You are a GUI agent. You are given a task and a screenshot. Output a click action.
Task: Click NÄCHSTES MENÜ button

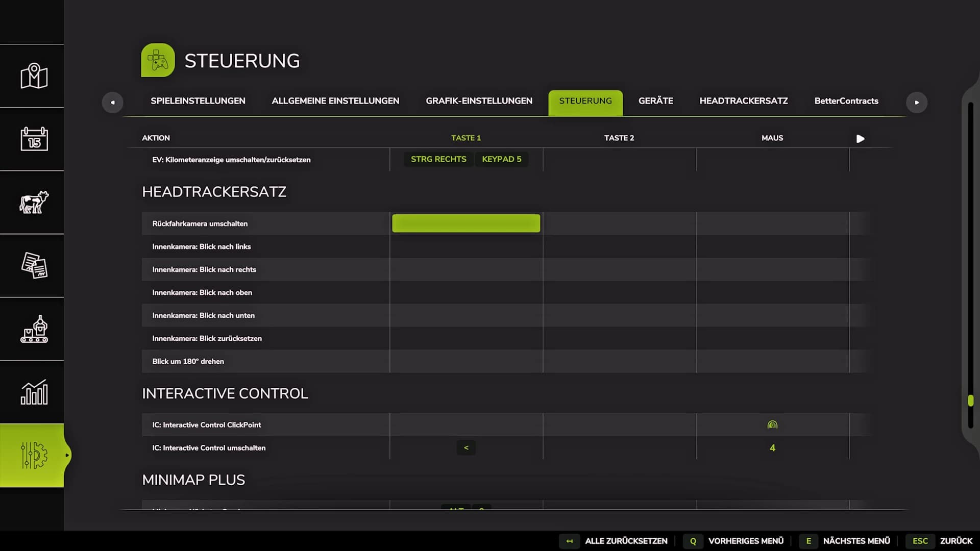tap(845, 541)
